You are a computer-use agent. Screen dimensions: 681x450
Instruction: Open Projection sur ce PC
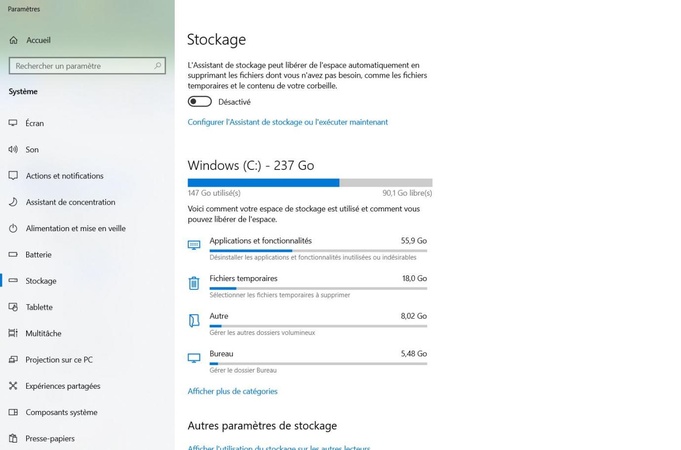click(x=59, y=359)
